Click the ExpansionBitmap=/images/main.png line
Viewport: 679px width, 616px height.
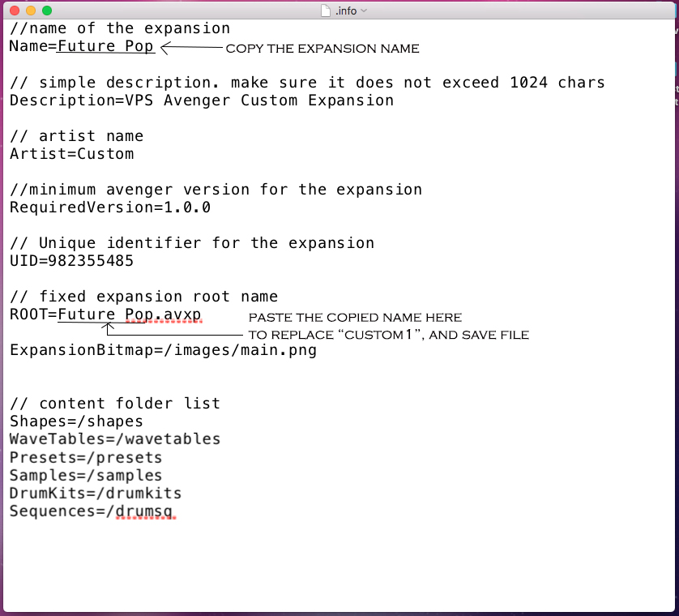163,350
